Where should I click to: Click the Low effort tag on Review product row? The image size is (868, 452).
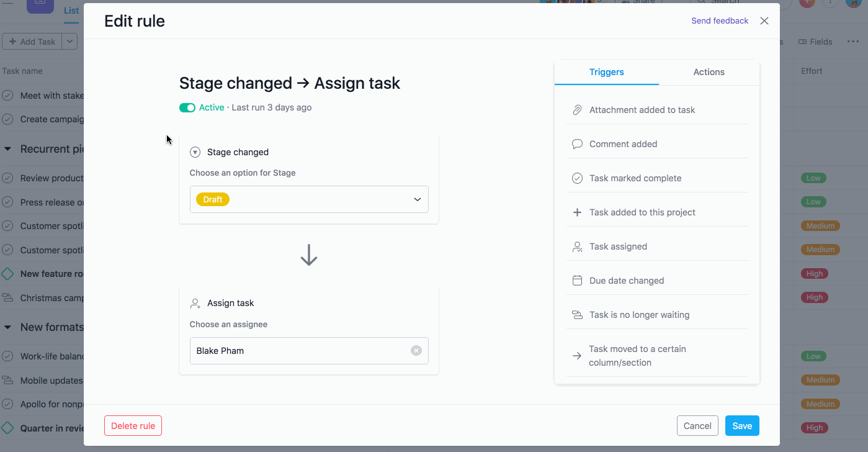[813, 178]
